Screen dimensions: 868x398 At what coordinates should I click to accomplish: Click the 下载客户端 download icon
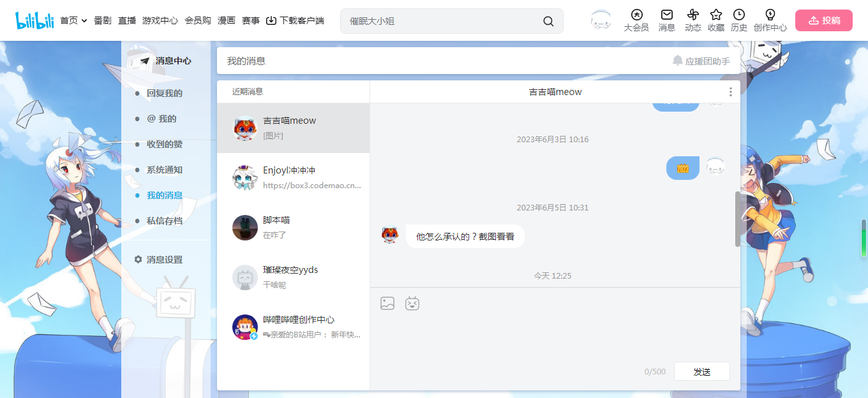coord(271,20)
